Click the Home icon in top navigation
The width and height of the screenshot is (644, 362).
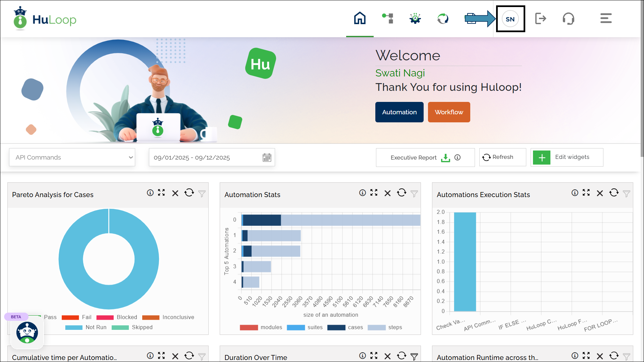coord(360,18)
